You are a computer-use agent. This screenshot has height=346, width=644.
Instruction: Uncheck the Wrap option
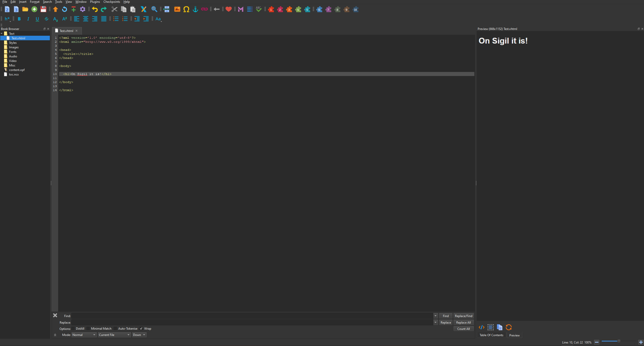[141, 329]
